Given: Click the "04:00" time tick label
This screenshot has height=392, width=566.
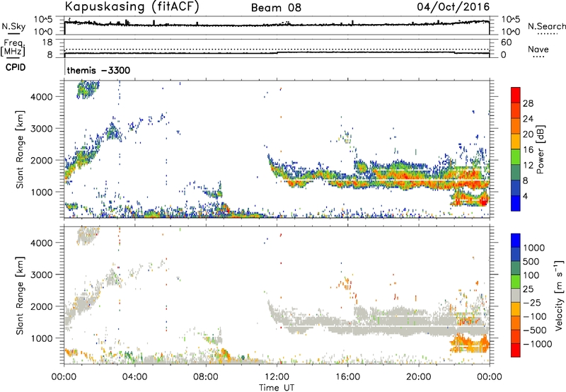Looking at the screenshot, I should (x=135, y=377).
